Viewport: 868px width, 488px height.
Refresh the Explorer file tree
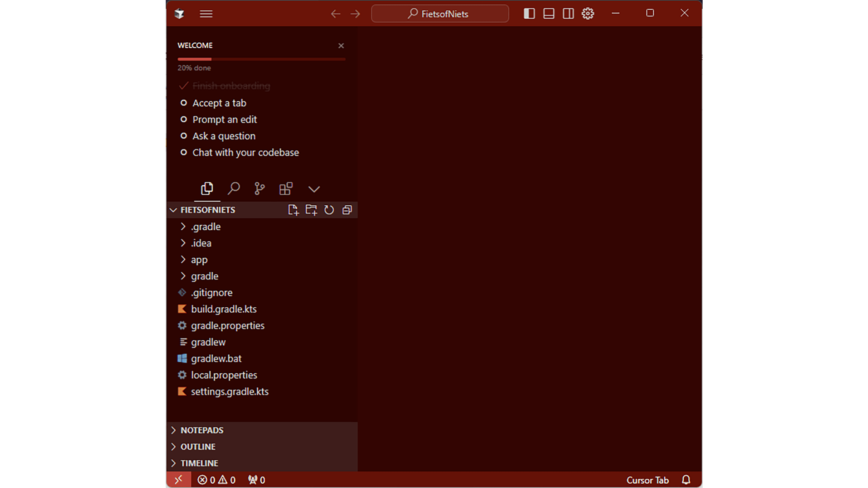point(329,210)
